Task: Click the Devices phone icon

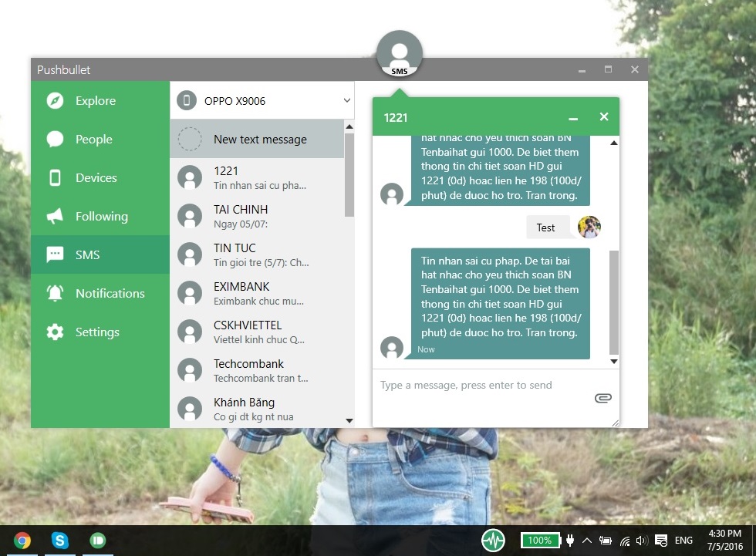Action: tap(54, 177)
